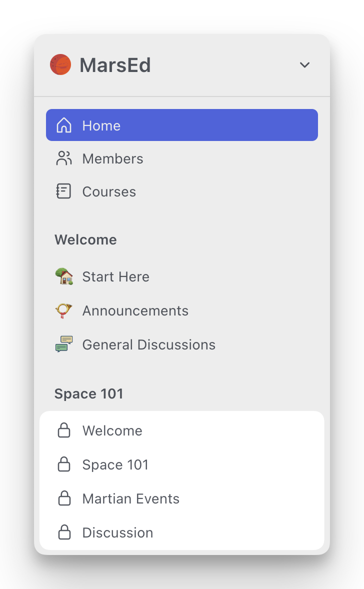Open Courses via the notebook icon
This screenshot has height=589, width=364.
63,191
